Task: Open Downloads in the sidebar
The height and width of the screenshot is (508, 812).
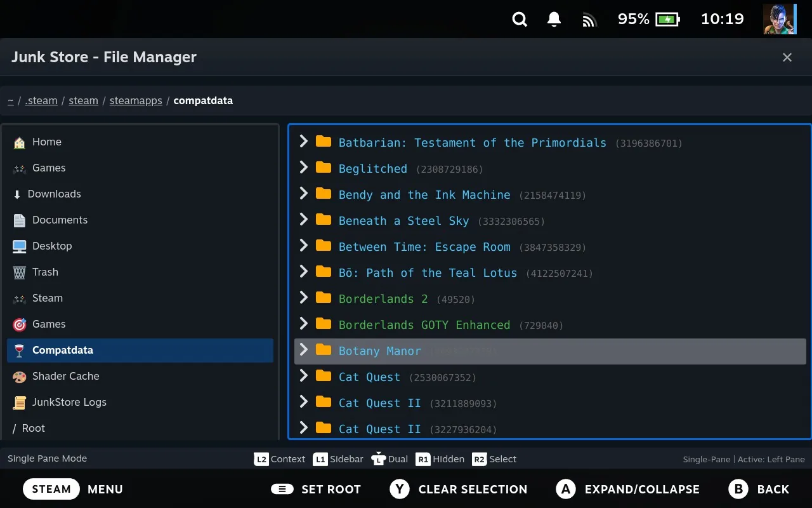Action: tap(140, 194)
